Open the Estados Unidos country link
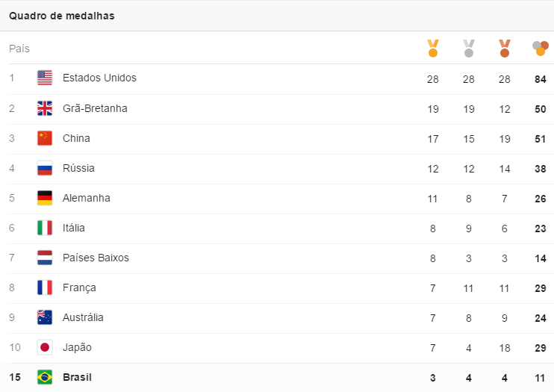This screenshot has width=554, height=392. pos(99,78)
